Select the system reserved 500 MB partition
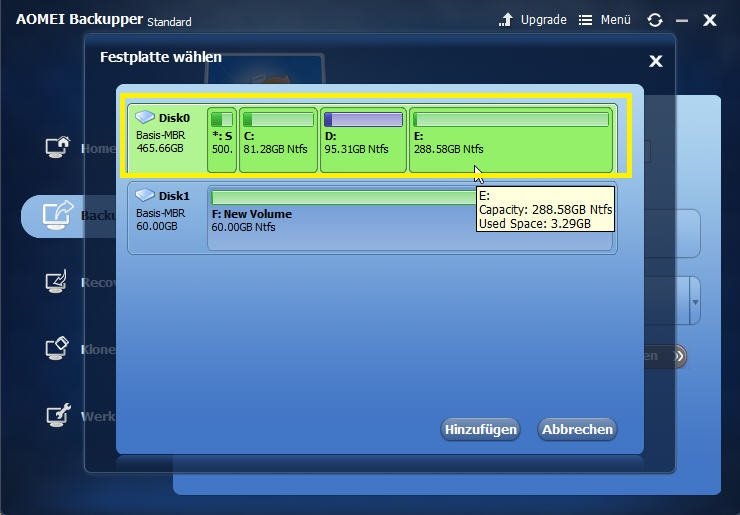Image resolution: width=740 pixels, height=515 pixels. pyautogui.click(x=222, y=140)
